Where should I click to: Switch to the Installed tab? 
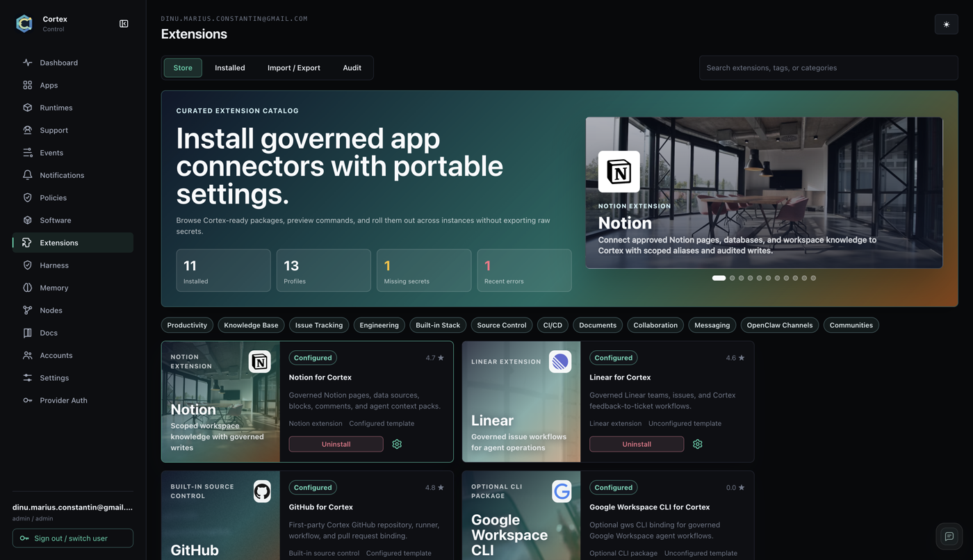pos(230,67)
